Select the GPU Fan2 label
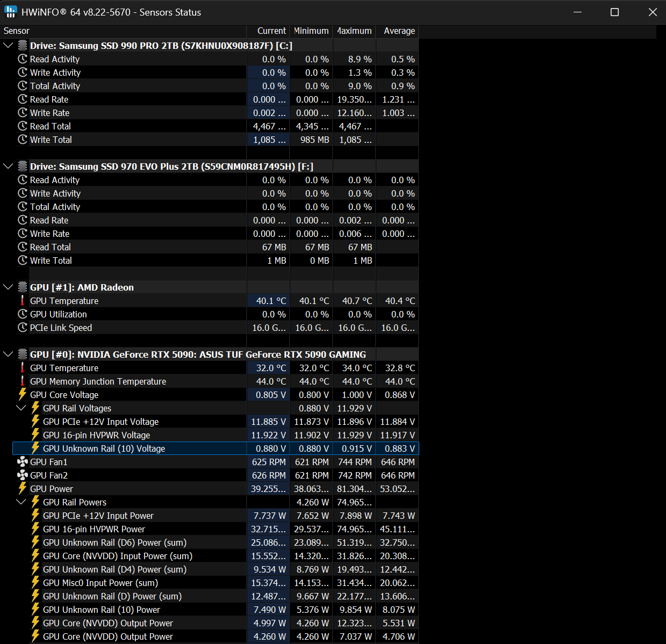666x644 pixels. click(49, 475)
